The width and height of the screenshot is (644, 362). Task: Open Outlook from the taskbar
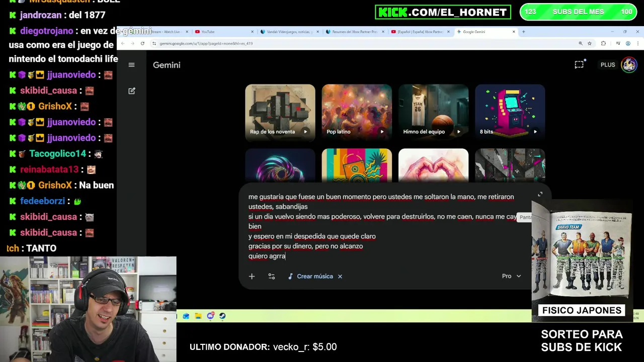coord(186,316)
